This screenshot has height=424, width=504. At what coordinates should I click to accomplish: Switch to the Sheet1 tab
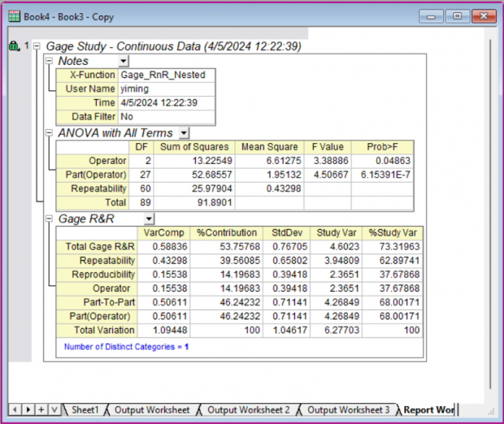tap(85, 410)
